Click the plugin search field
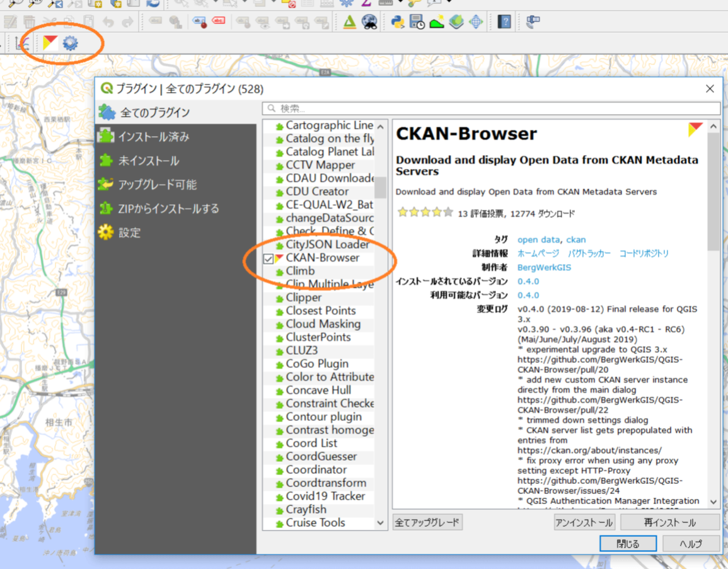728x569 pixels. (x=491, y=108)
